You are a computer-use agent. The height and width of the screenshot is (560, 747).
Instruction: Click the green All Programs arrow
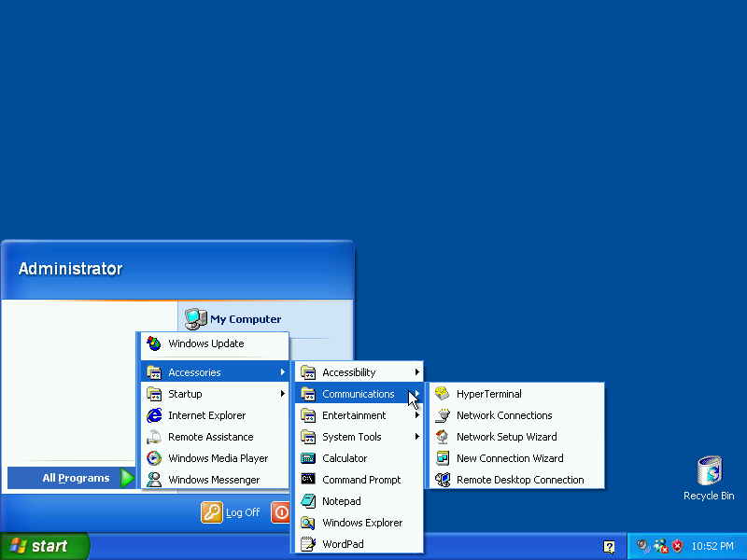click(128, 478)
